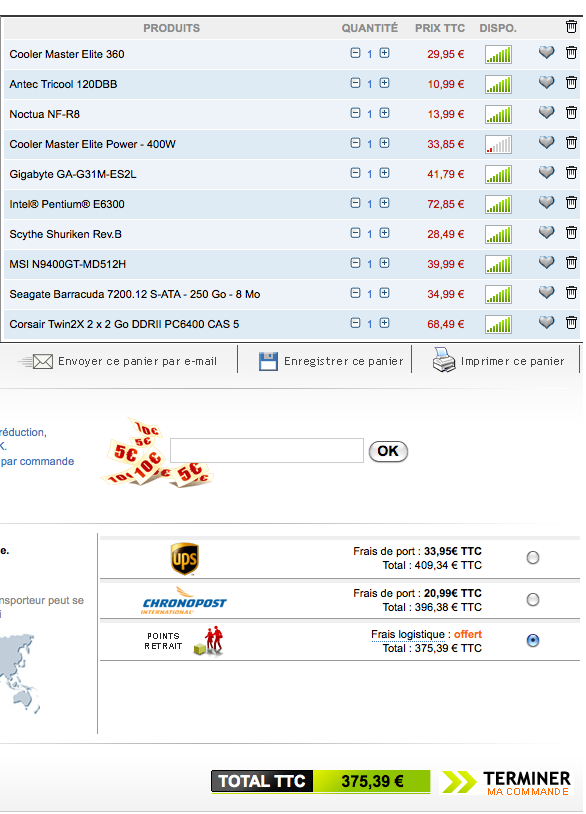Check availability bars for Cooler Master Elite 360
Viewport: 586px width, 814px height.
click(x=498, y=55)
